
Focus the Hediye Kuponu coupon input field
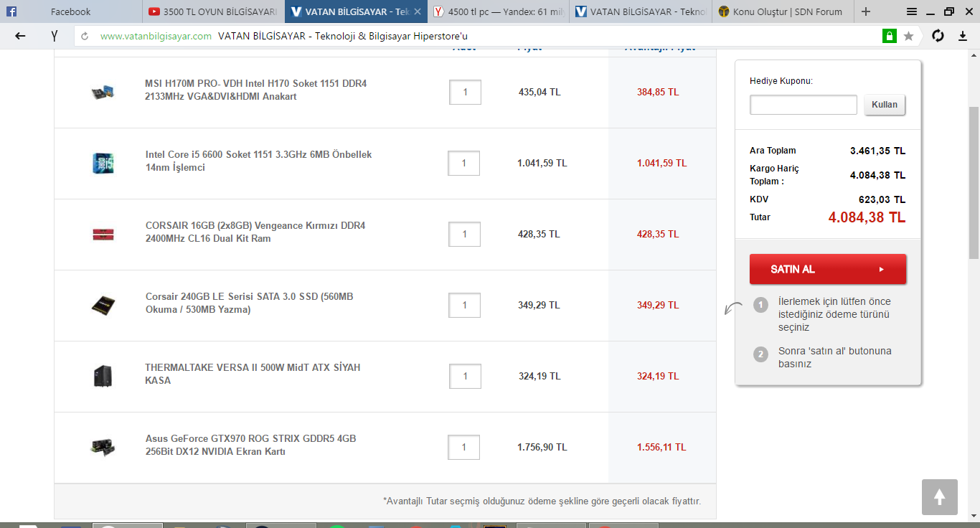804,105
